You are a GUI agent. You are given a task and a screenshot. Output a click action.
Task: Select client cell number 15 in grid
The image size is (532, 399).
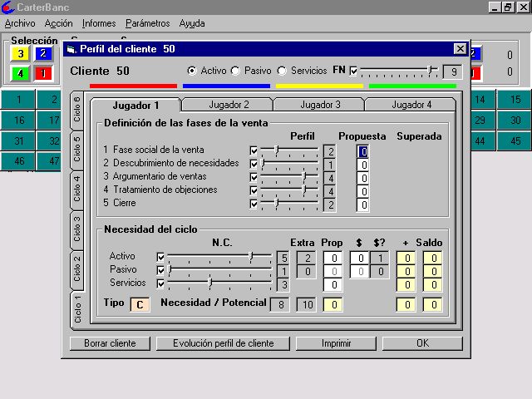(515, 100)
